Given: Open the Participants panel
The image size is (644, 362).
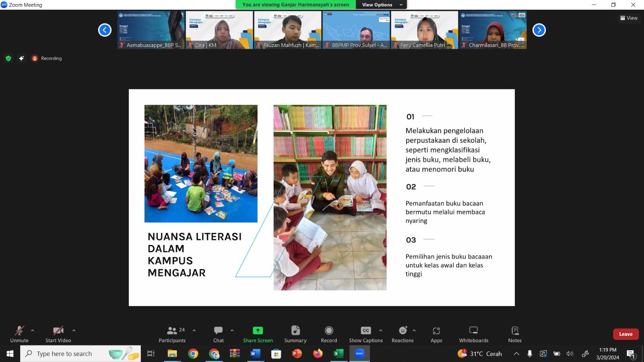Looking at the screenshot, I should pos(172,334).
